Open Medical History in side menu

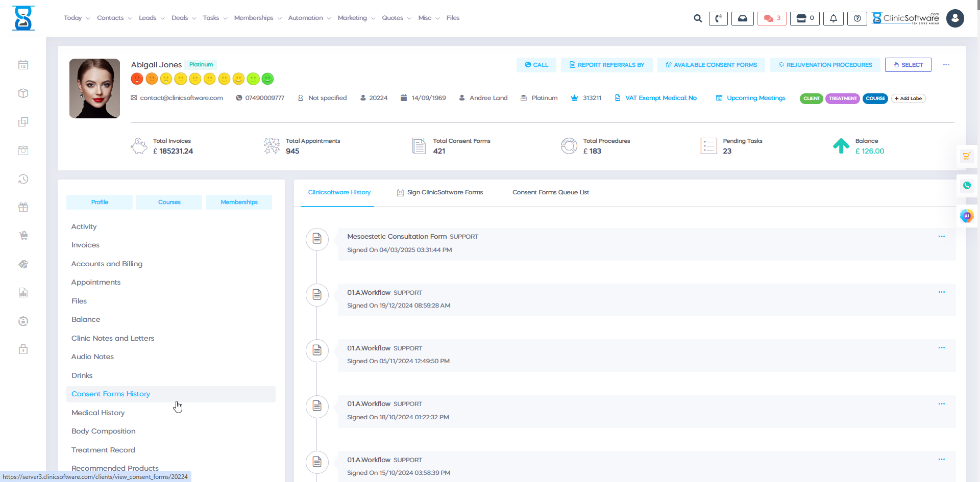98,413
